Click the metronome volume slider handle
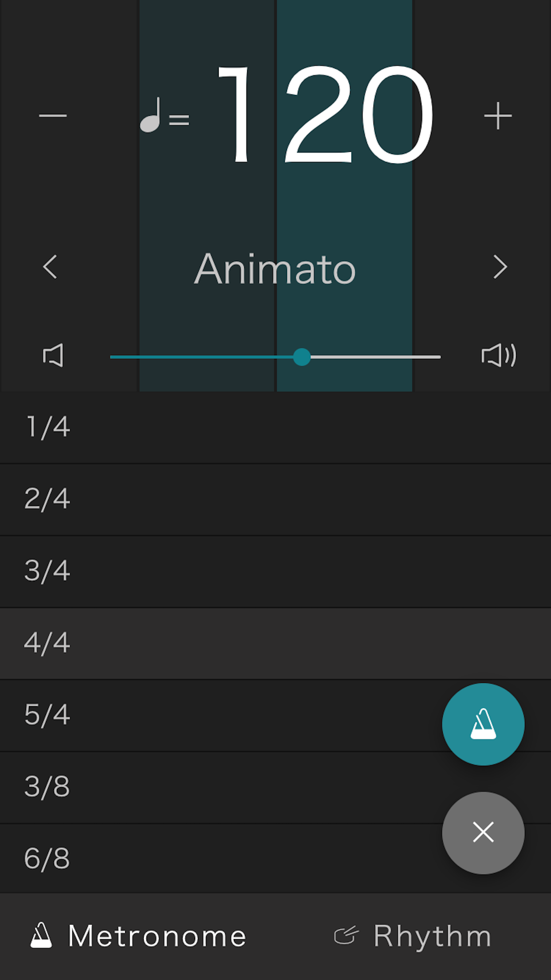 pyautogui.click(x=302, y=357)
